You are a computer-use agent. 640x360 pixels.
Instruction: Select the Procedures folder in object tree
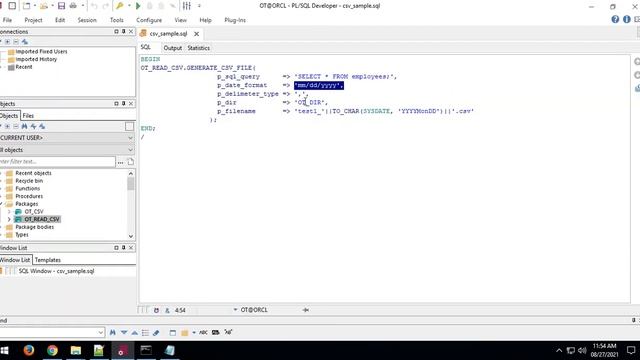click(29, 196)
